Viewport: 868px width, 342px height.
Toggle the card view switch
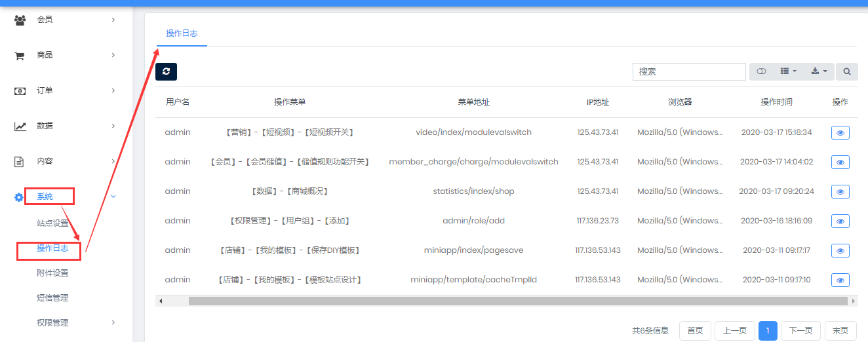coord(761,71)
